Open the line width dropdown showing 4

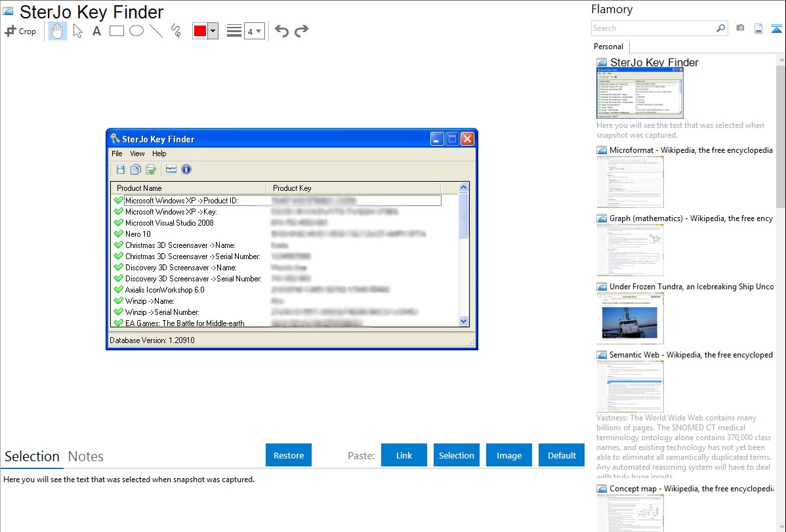pyautogui.click(x=255, y=31)
